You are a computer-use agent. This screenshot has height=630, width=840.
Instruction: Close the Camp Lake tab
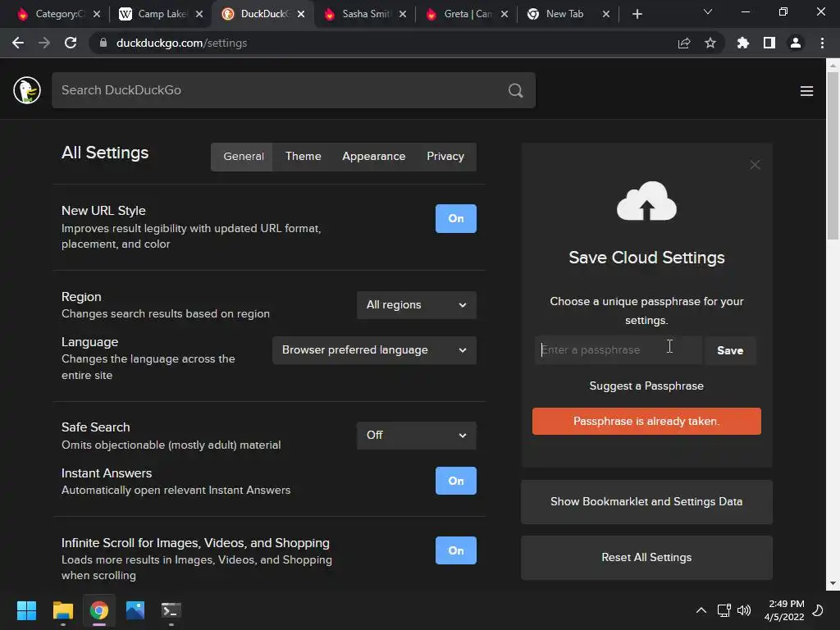(199, 14)
